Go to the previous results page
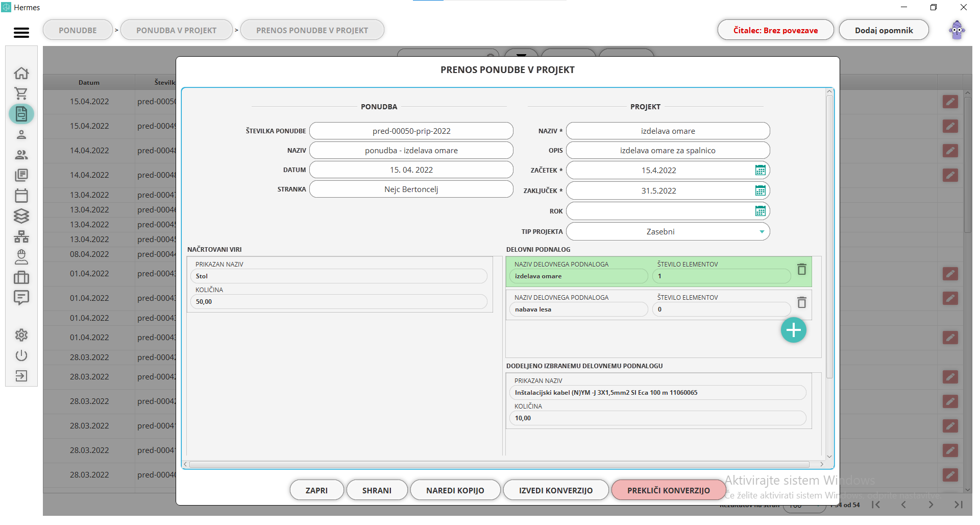980x525 pixels. [903, 505]
